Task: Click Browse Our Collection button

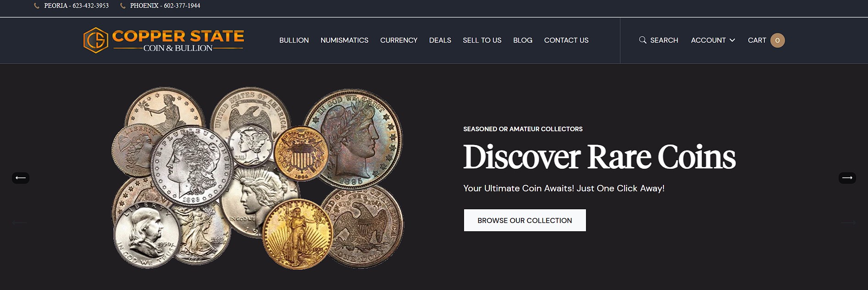Action: pos(525,220)
